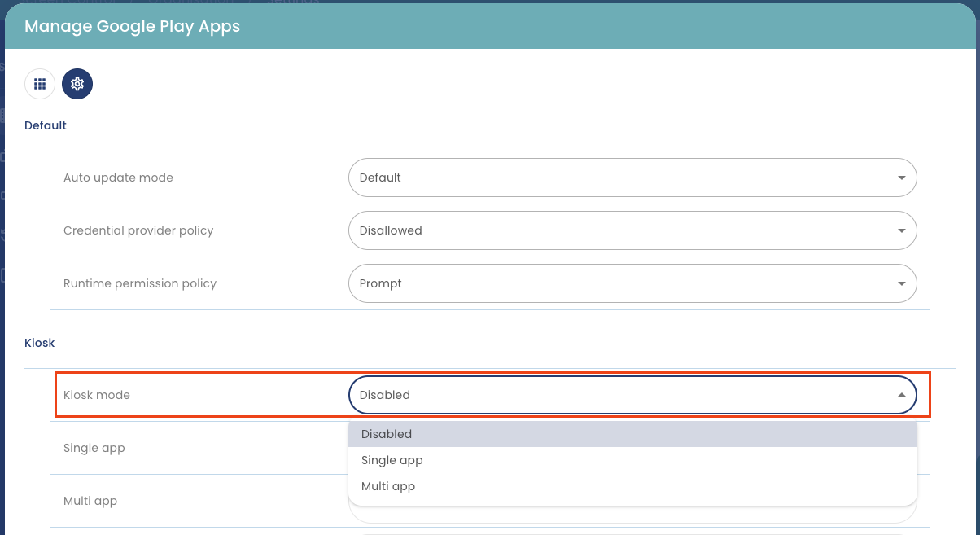The image size is (980, 535).
Task: Click the Auto update mode dropdown arrow
Action: coord(901,178)
